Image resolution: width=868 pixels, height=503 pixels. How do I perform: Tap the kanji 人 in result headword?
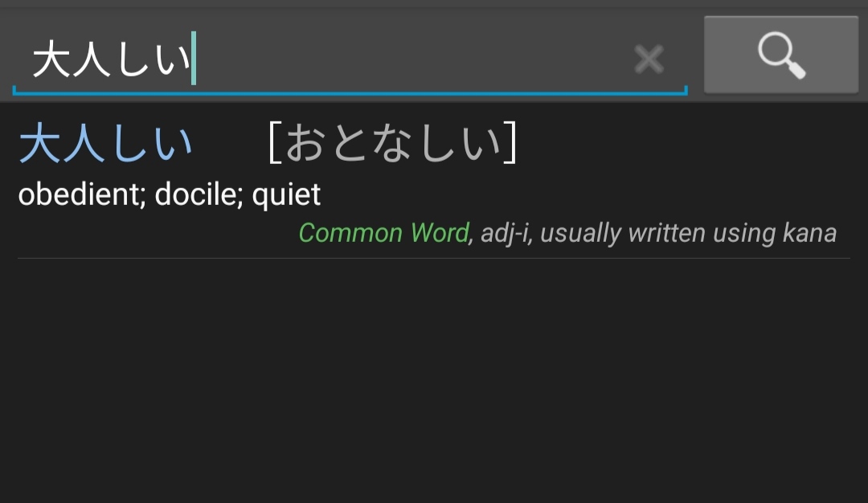(84, 144)
